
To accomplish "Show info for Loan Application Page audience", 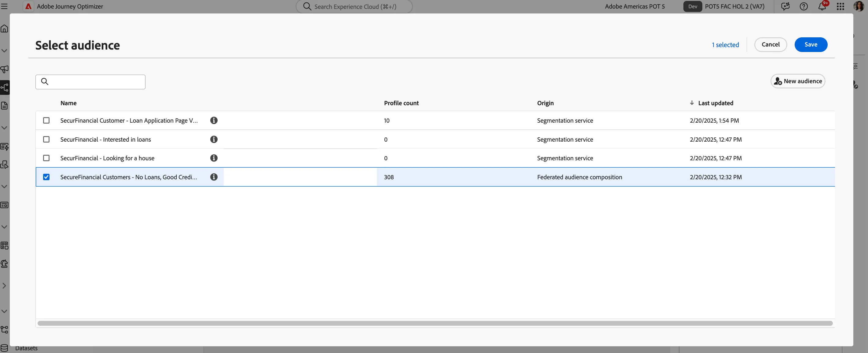I will (x=214, y=120).
